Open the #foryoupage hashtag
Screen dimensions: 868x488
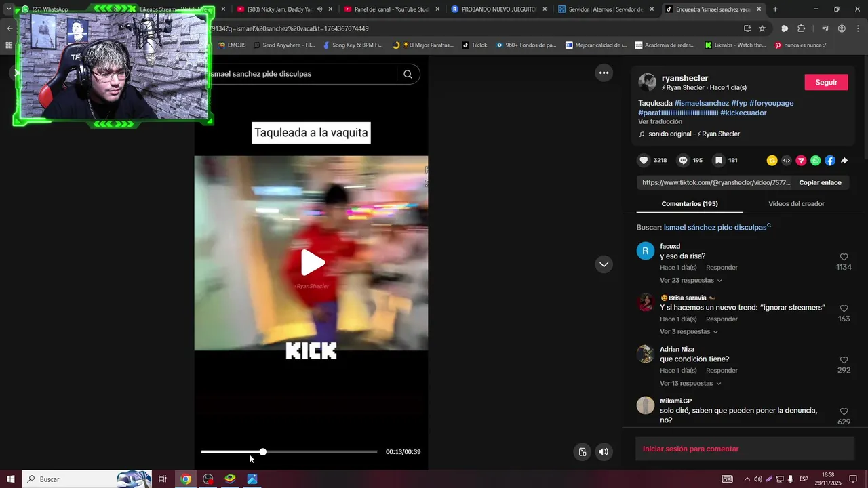[771, 103]
